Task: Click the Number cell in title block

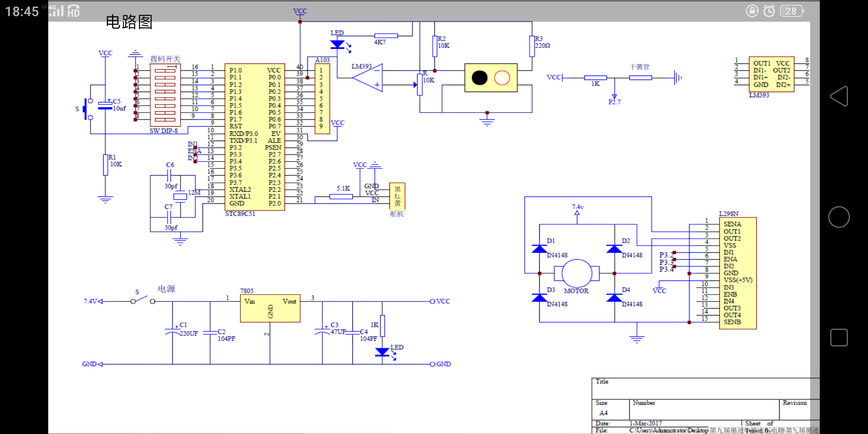Action: click(x=704, y=409)
